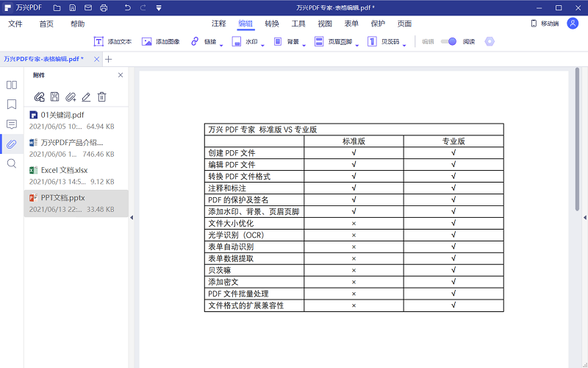Click the save attachment icon

click(55, 96)
